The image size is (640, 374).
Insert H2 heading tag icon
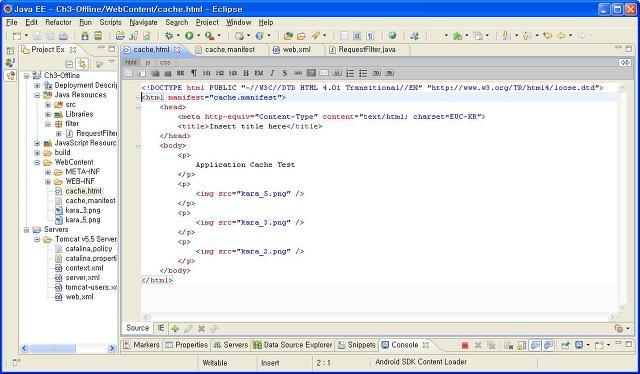click(220, 73)
